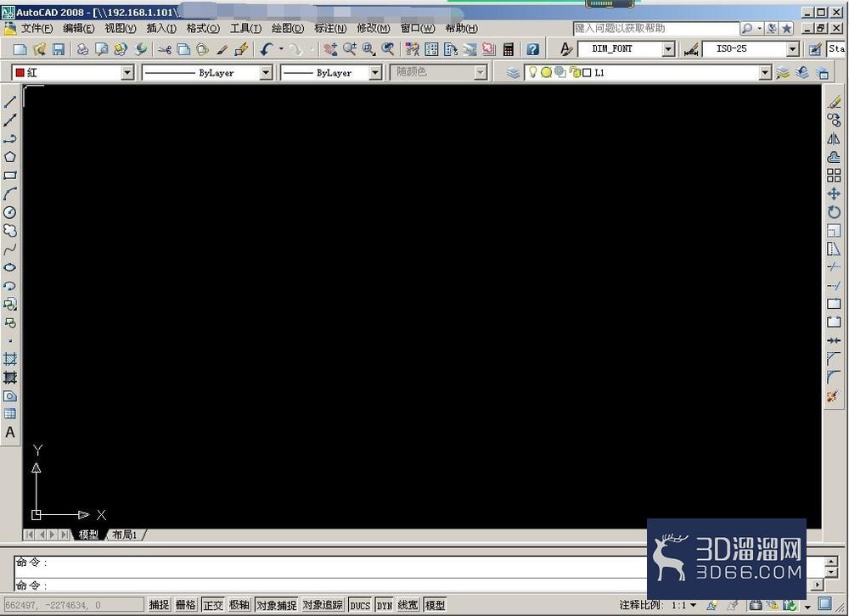Switch to the 布局1 layout tab
The image size is (849, 616).
click(125, 535)
